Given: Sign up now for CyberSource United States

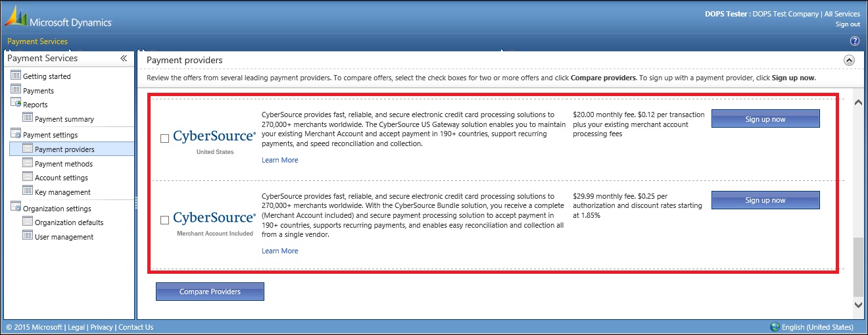Looking at the screenshot, I should 765,119.
